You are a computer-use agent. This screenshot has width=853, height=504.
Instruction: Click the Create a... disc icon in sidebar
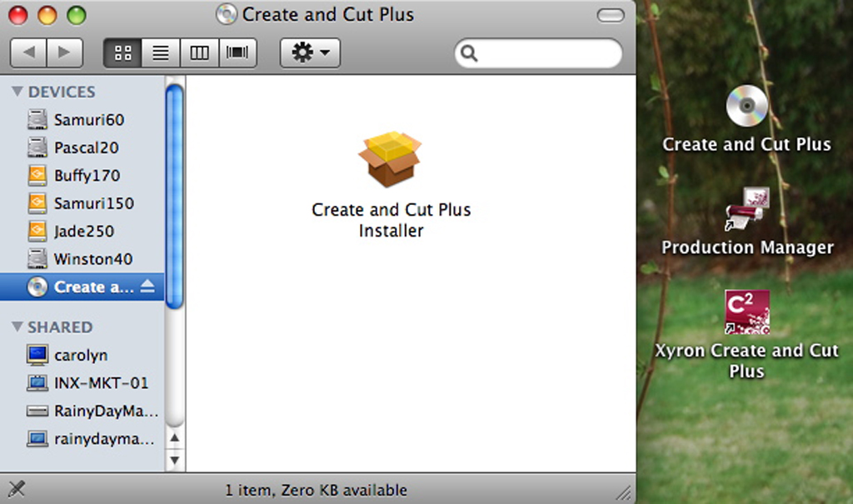[x=37, y=287]
